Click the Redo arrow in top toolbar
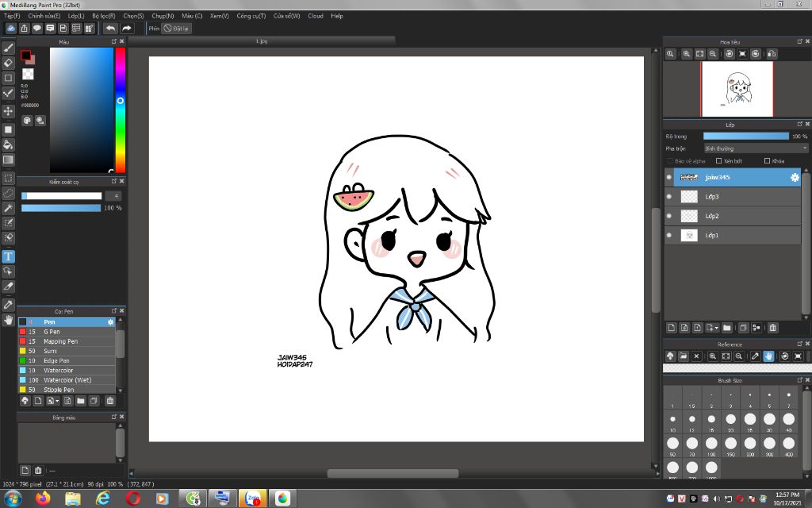 click(126, 28)
